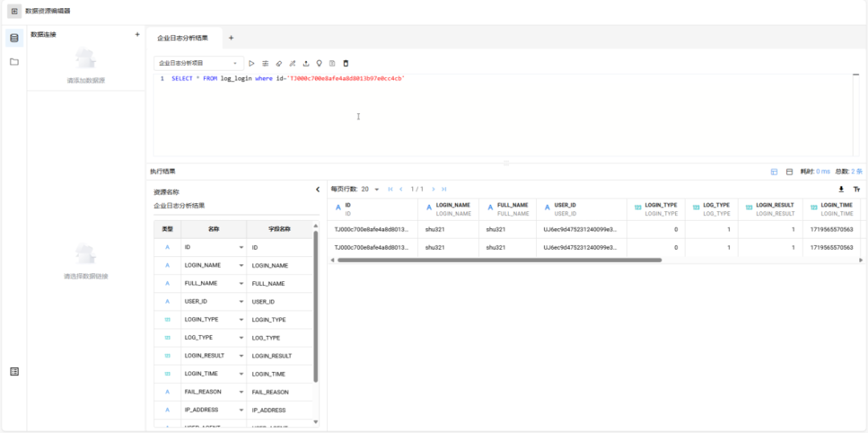This screenshot has width=868, height=433.
Task: Open the LOG_TYPE name dropdown
Action: point(241,338)
